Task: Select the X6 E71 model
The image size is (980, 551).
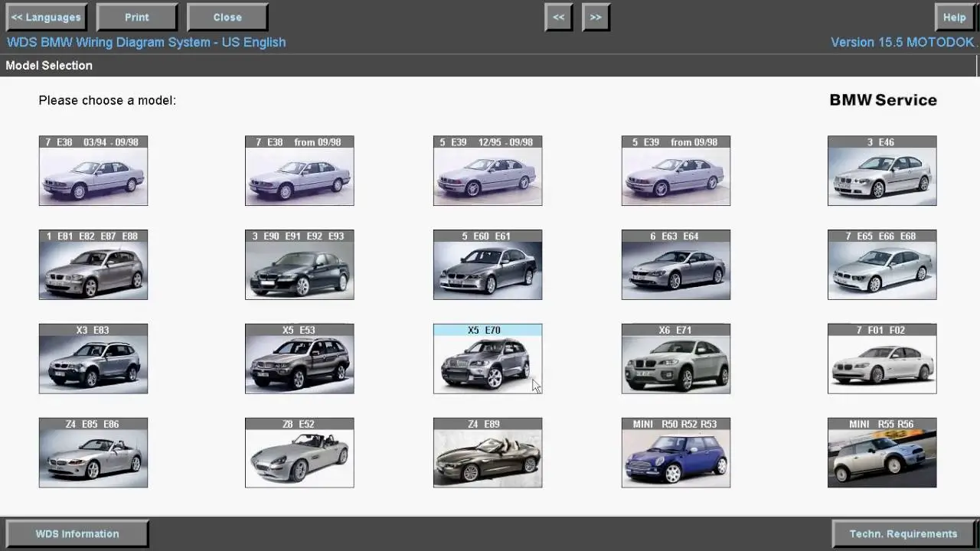Action: (x=675, y=358)
